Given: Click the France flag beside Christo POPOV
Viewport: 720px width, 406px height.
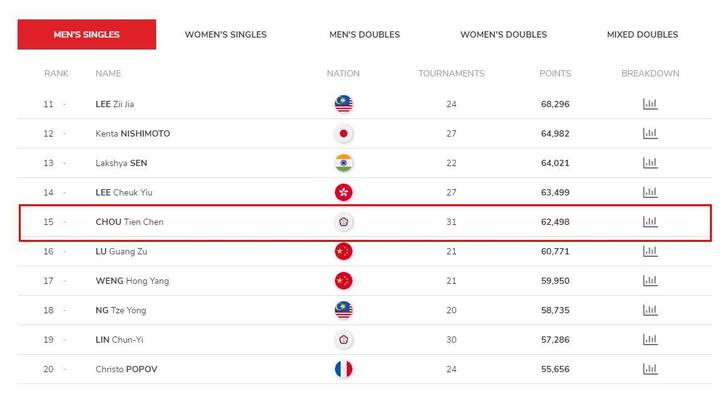Looking at the screenshot, I should (x=343, y=369).
